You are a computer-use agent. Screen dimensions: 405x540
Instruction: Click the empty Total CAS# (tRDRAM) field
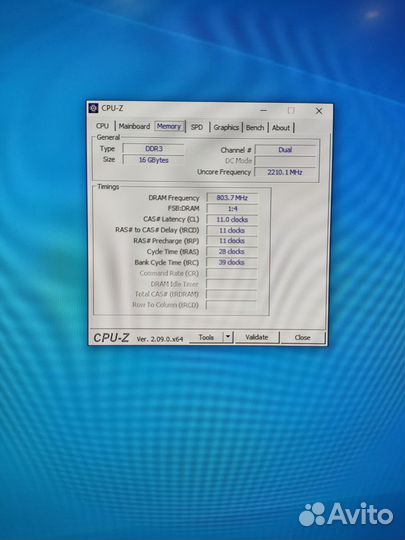pyautogui.click(x=231, y=294)
